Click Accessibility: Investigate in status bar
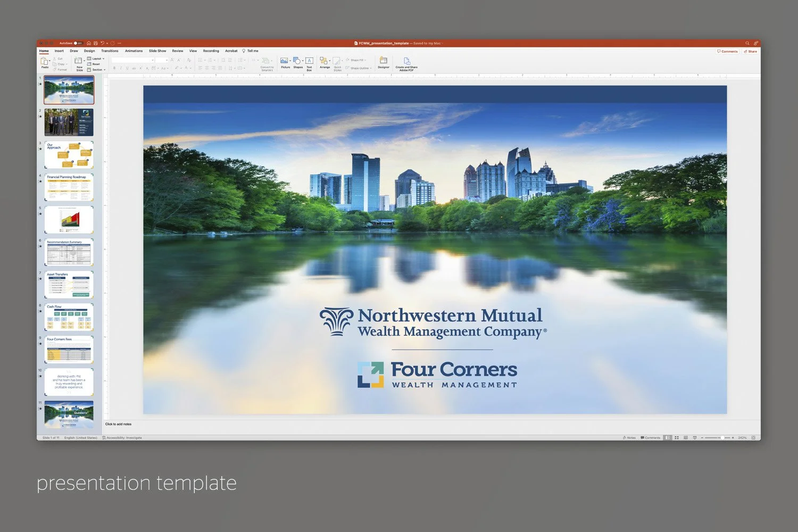The width and height of the screenshot is (798, 532). [122, 438]
